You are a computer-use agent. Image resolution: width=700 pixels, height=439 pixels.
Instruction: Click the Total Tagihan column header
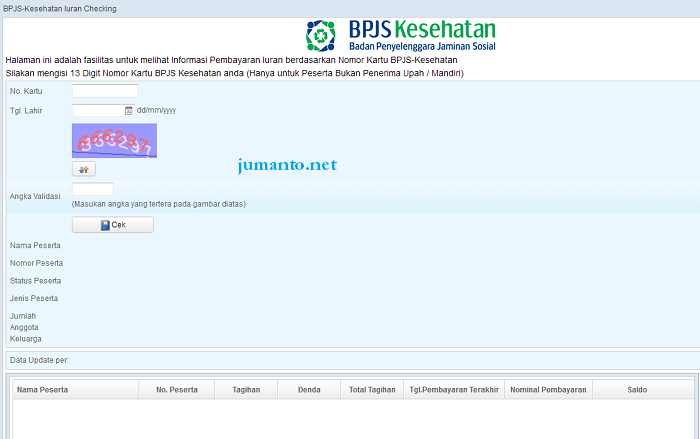point(372,390)
